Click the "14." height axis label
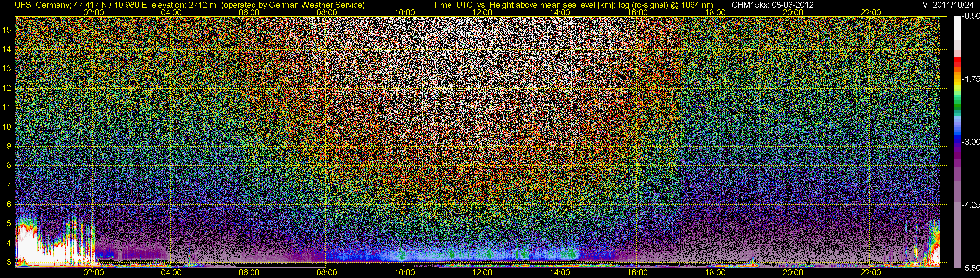980x278 pixels. tap(8, 49)
